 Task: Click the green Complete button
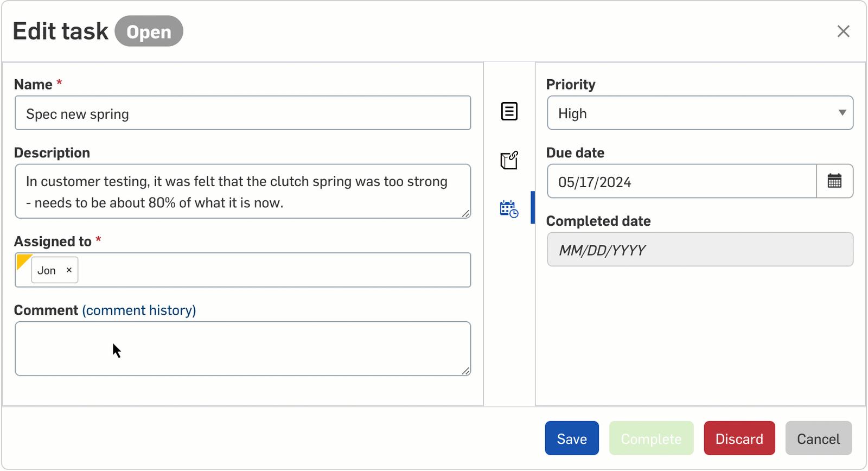coord(651,438)
